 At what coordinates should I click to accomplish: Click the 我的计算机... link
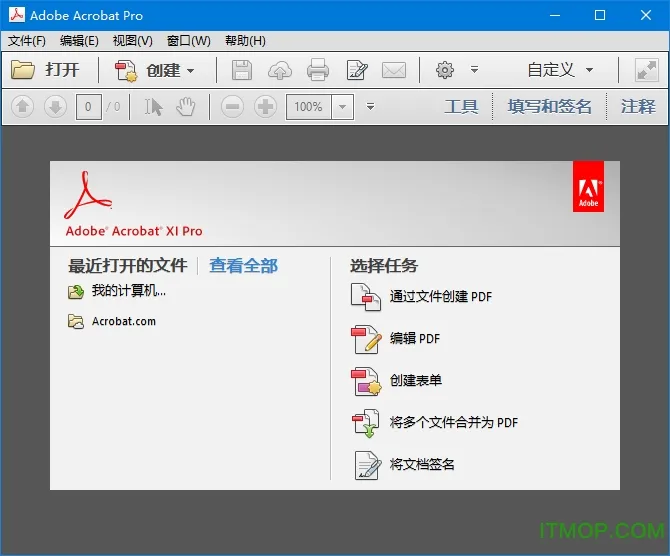(129, 291)
